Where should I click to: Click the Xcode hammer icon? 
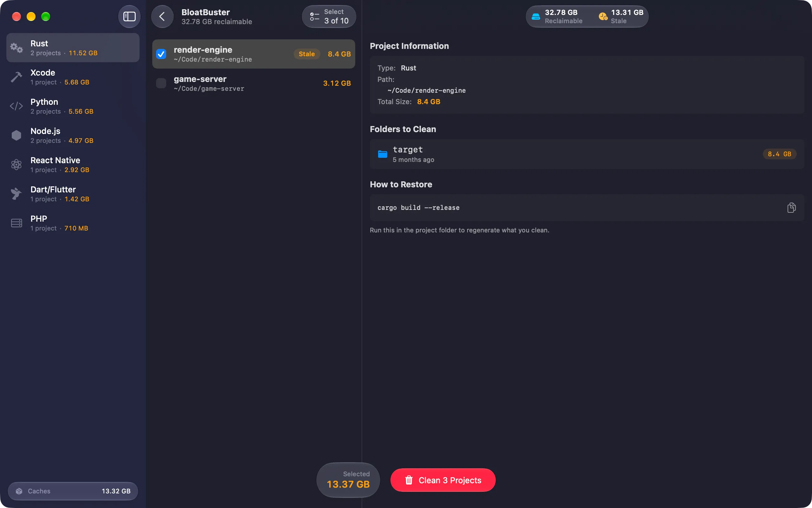point(16,77)
